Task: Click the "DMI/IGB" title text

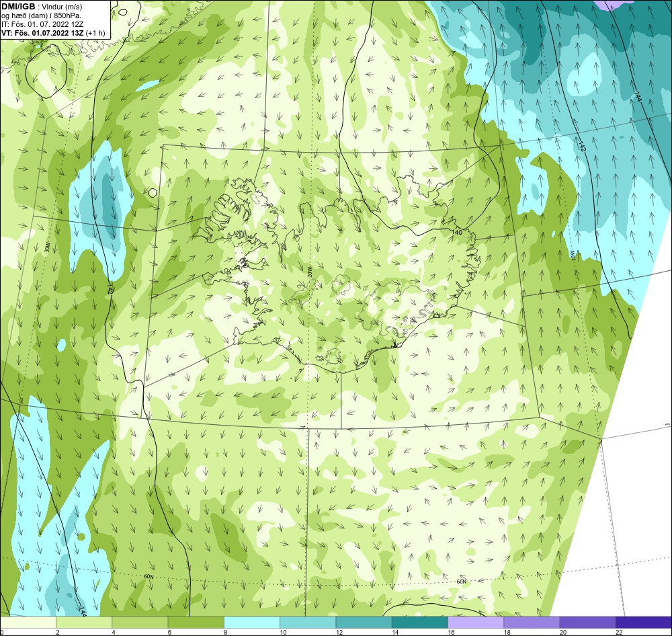Action: click(18, 7)
